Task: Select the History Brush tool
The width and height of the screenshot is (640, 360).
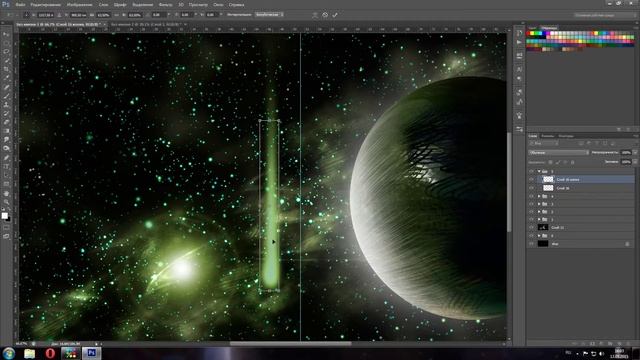Action: [x=6, y=113]
